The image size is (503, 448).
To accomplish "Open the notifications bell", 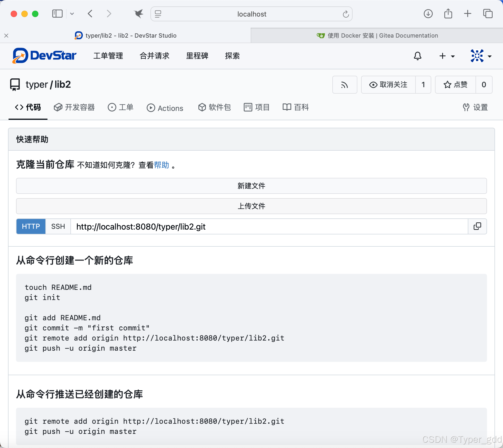I will click(x=417, y=56).
